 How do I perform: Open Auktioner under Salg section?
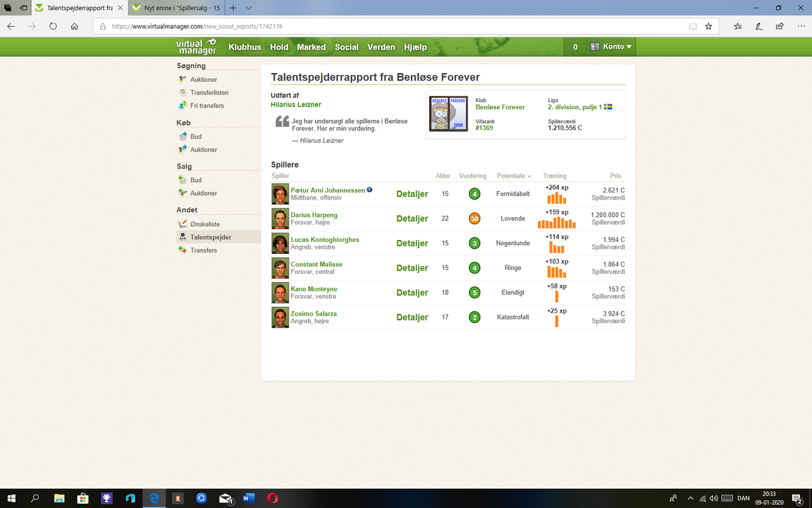point(204,193)
